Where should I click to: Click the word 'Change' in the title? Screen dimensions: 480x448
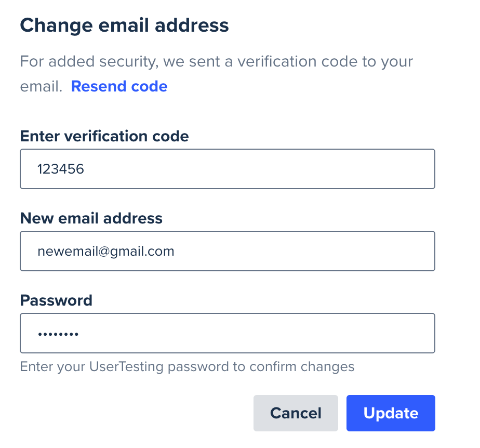(56, 25)
